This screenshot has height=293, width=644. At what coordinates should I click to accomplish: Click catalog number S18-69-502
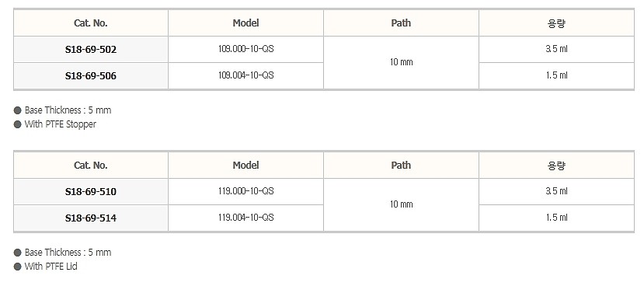point(91,50)
